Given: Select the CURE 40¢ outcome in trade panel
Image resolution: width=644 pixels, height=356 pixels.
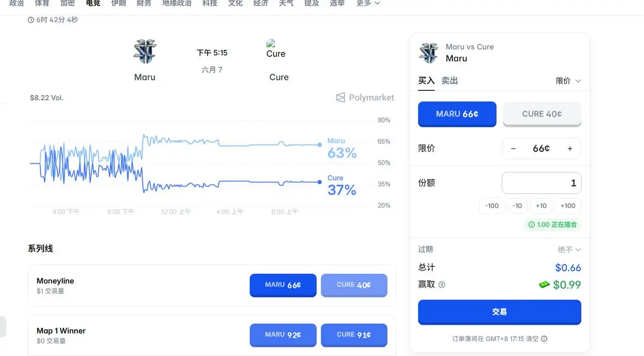Looking at the screenshot, I should [542, 114].
